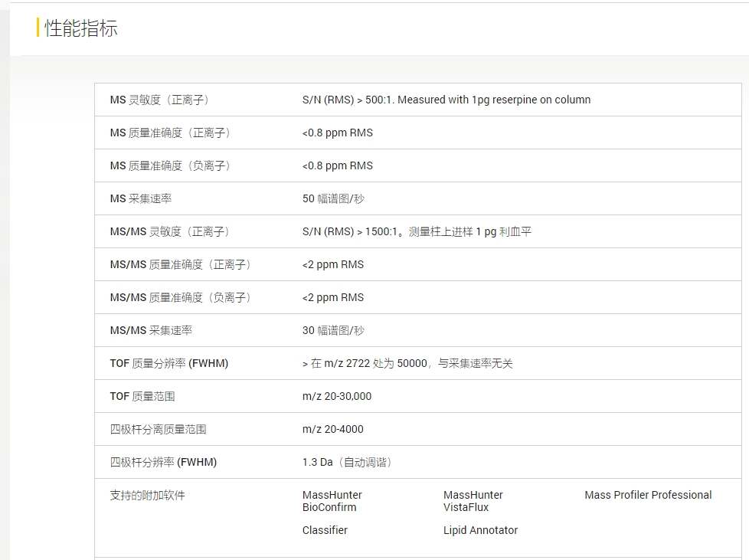Screen dimensions: 749x560
Task: Click <2 ppm RMS in the MS/MS negative-ion (负离子) row
Action: click(333, 298)
